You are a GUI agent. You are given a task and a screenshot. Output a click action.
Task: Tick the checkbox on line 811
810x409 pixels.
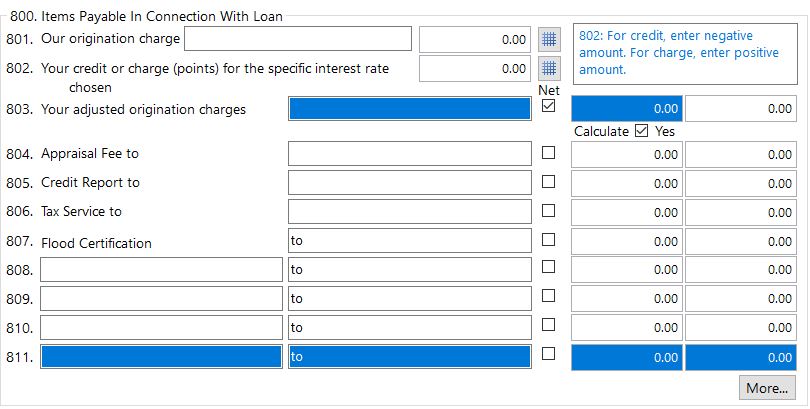(x=548, y=353)
